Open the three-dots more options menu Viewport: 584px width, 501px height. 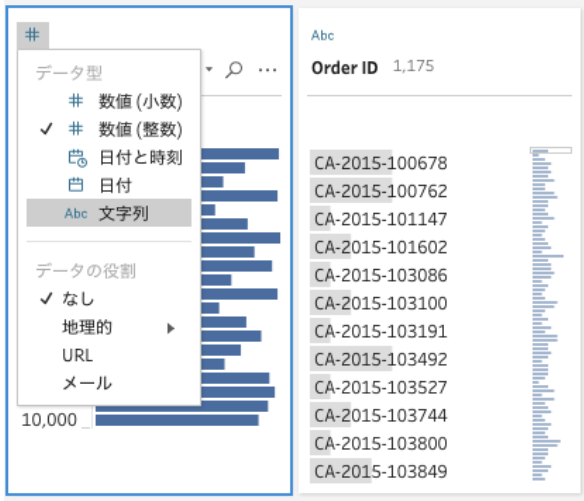click(267, 70)
